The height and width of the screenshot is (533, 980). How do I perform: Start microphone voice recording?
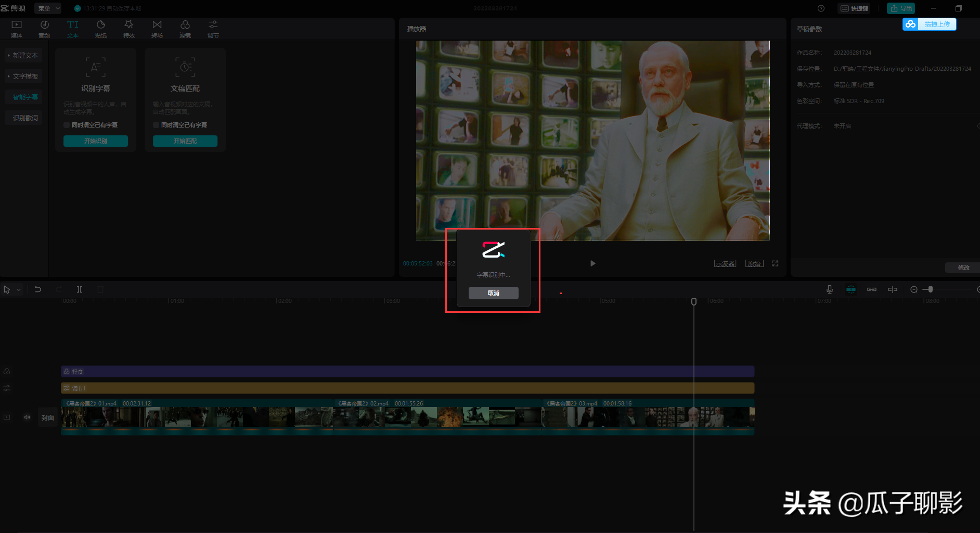pos(830,289)
